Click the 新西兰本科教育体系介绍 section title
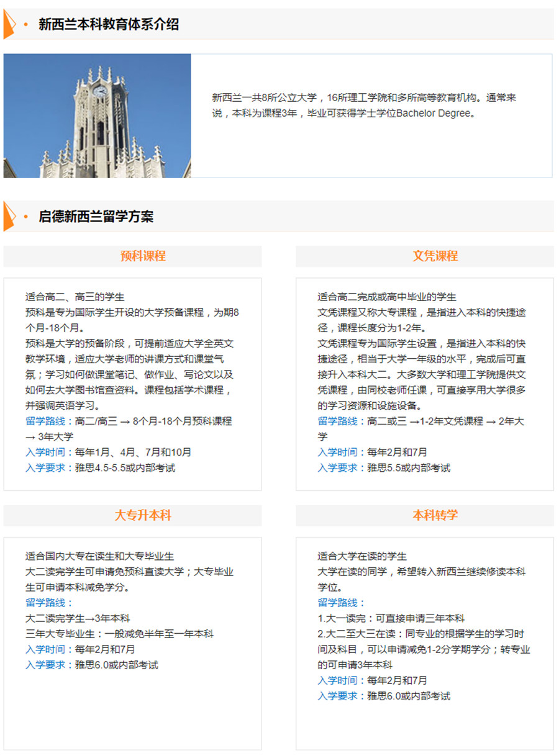Screen dimensions: 559x756 109,24
